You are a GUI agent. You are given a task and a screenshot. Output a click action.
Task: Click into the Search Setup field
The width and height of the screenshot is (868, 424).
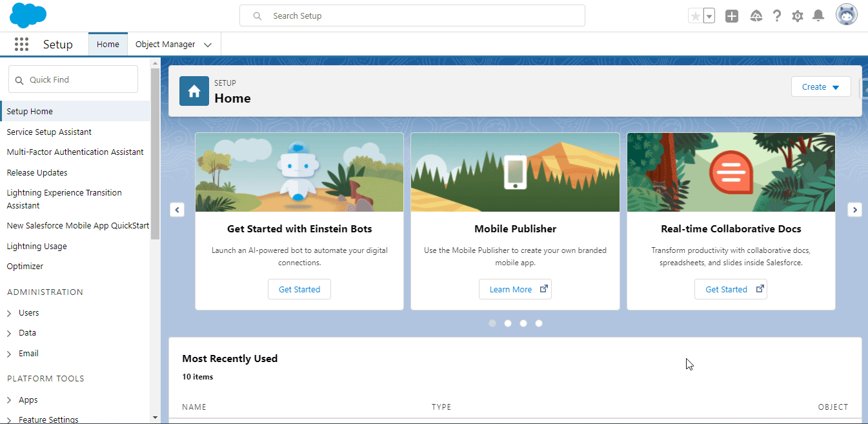tap(412, 16)
